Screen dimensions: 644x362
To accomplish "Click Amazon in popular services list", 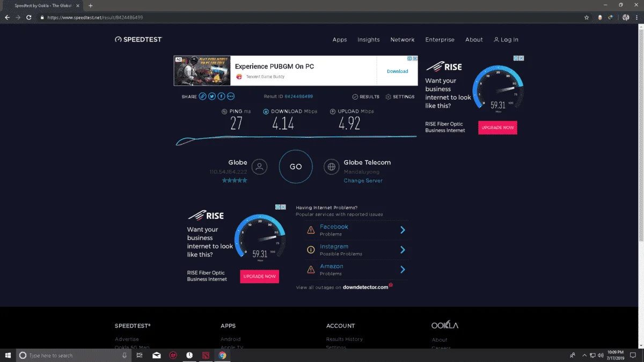I will [x=331, y=266].
